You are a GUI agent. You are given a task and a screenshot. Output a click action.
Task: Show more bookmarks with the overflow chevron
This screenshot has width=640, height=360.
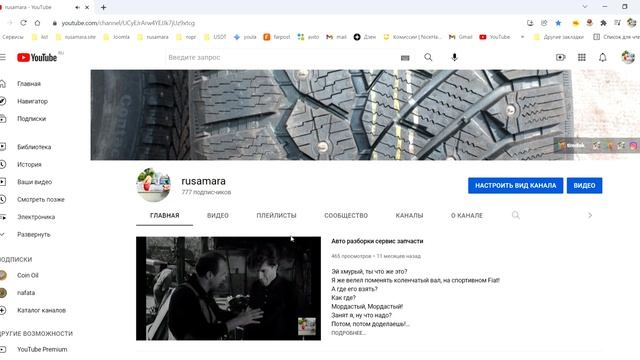tap(522, 37)
